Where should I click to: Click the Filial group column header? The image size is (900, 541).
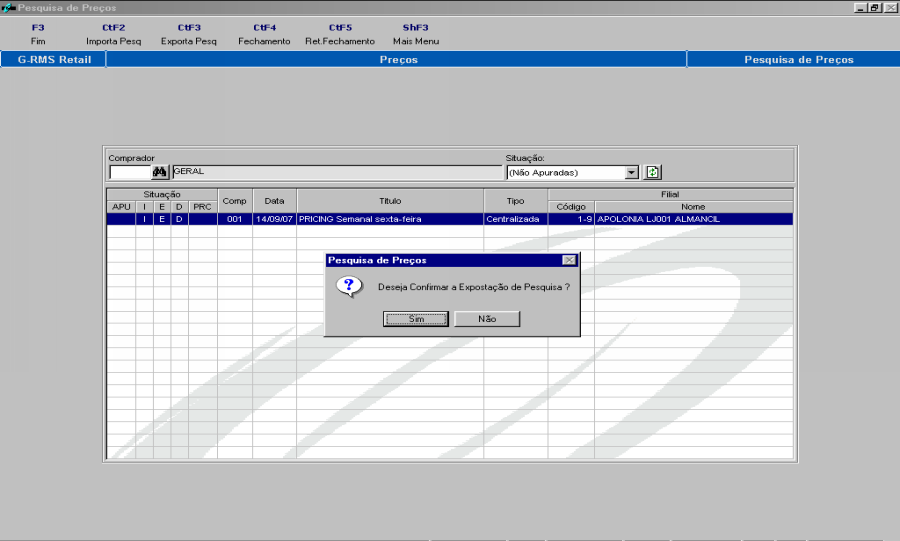[x=670, y=194]
